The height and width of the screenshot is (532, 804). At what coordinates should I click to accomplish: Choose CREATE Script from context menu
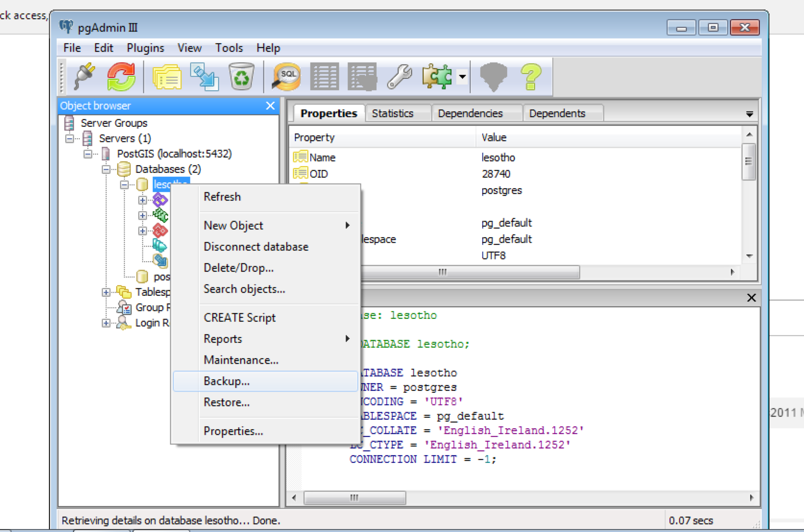[266, 318]
